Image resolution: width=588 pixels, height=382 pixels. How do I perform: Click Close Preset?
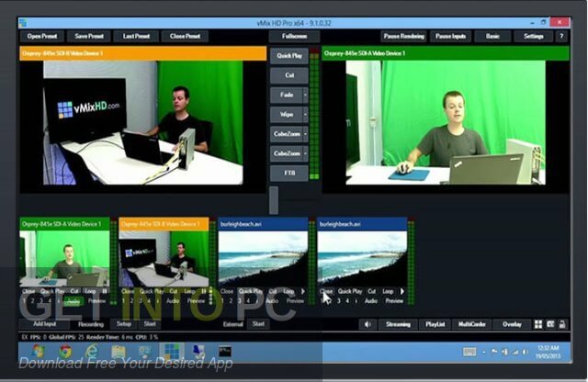tap(185, 37)
